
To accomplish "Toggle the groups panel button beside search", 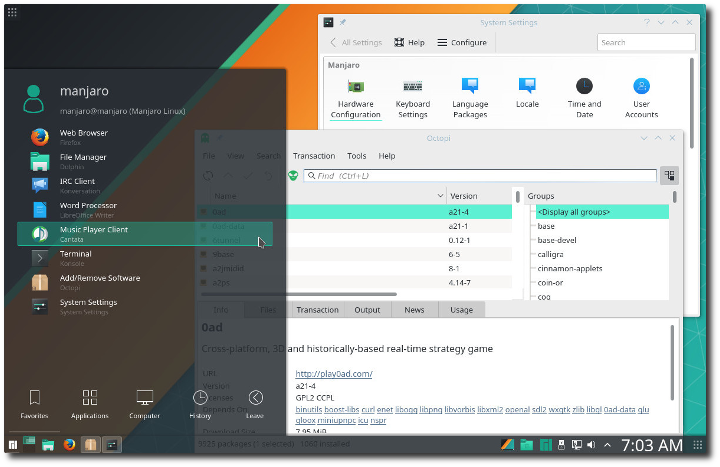I will pyautogui.click(x=669, y=175).
